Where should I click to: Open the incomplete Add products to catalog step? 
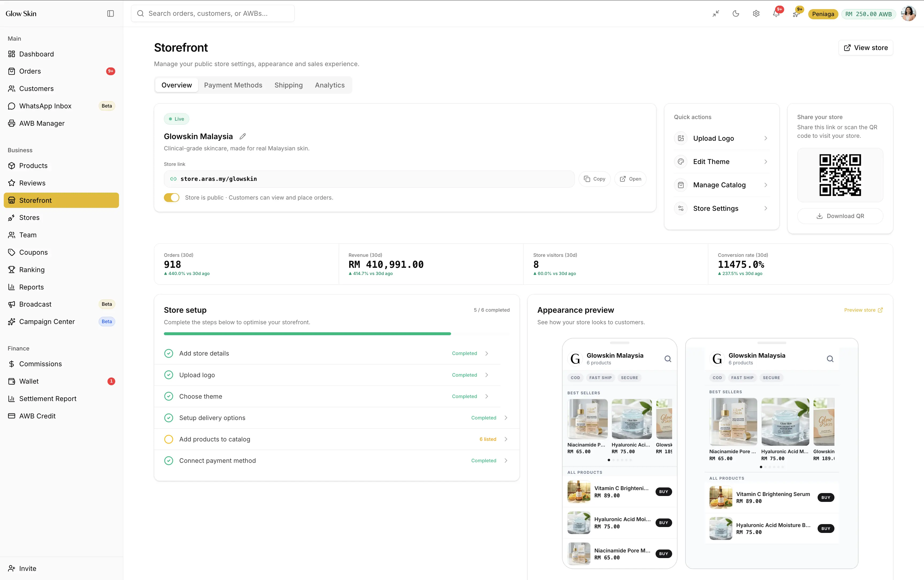tap(337, 439)
